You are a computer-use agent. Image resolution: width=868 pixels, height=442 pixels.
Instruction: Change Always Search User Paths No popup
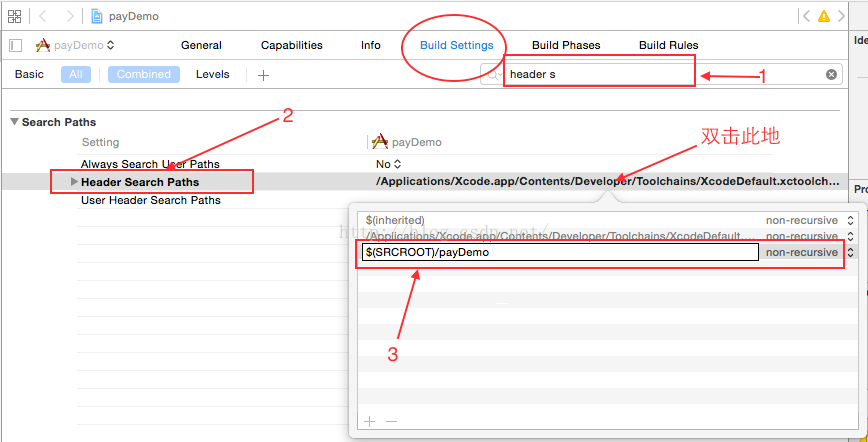point(388,164)
